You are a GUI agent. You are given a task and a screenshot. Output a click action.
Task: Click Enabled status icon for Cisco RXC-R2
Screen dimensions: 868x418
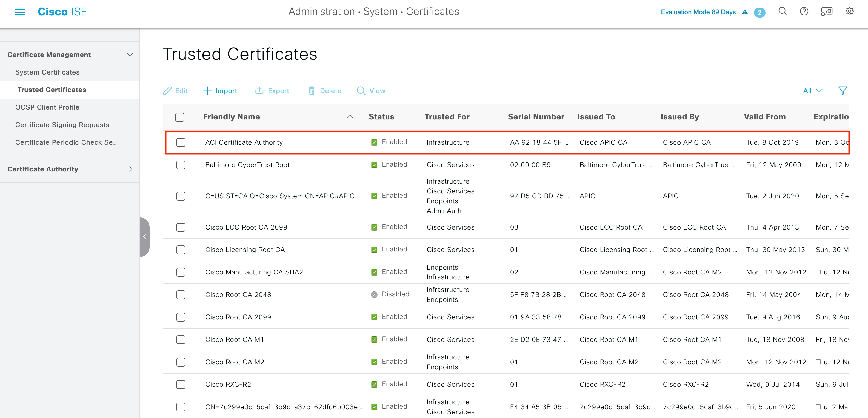pos(374,384)
